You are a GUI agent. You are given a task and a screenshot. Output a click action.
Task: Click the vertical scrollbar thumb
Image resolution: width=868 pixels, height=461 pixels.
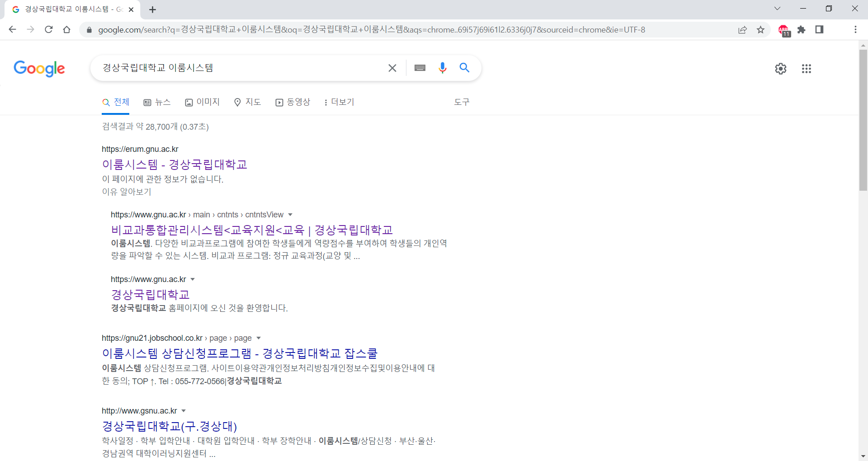(x=863, y=120)
